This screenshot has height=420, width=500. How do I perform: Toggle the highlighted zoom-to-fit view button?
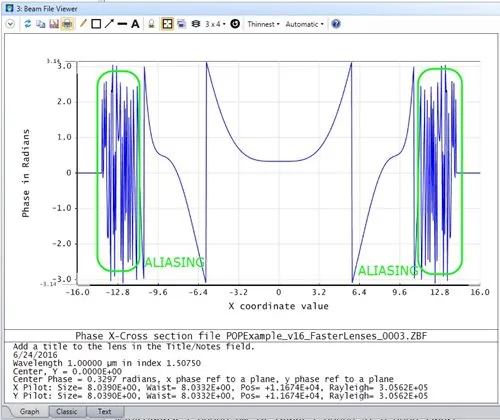(167, 24)
